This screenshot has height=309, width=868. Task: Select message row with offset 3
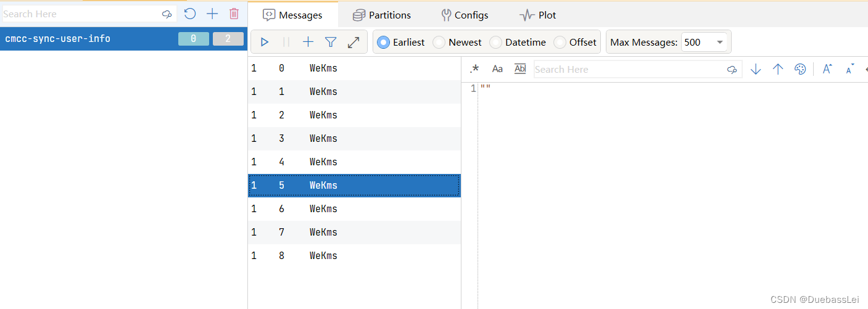pos(354,139)
